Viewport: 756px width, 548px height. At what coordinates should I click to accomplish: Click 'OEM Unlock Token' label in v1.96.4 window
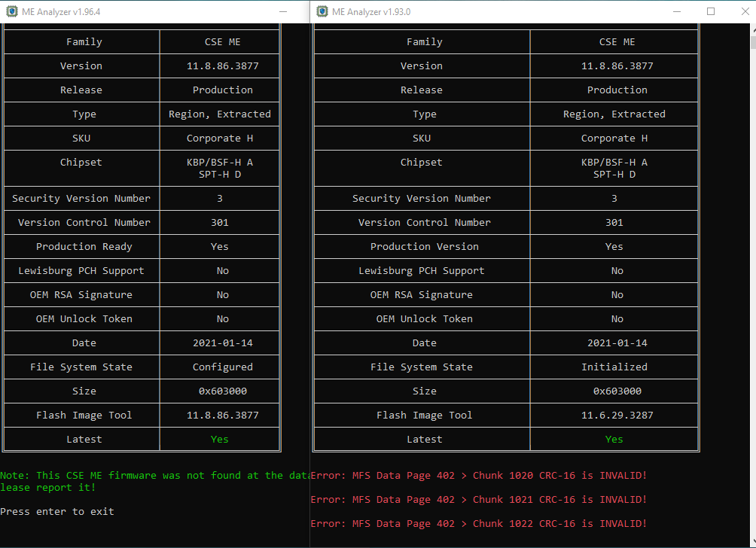tap(84, 318)
